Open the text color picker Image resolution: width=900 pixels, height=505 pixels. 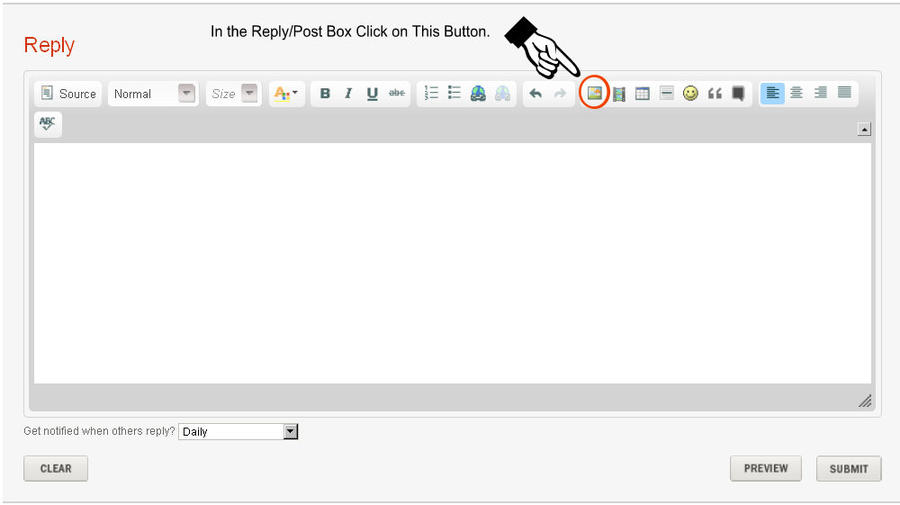coord(286,93)
